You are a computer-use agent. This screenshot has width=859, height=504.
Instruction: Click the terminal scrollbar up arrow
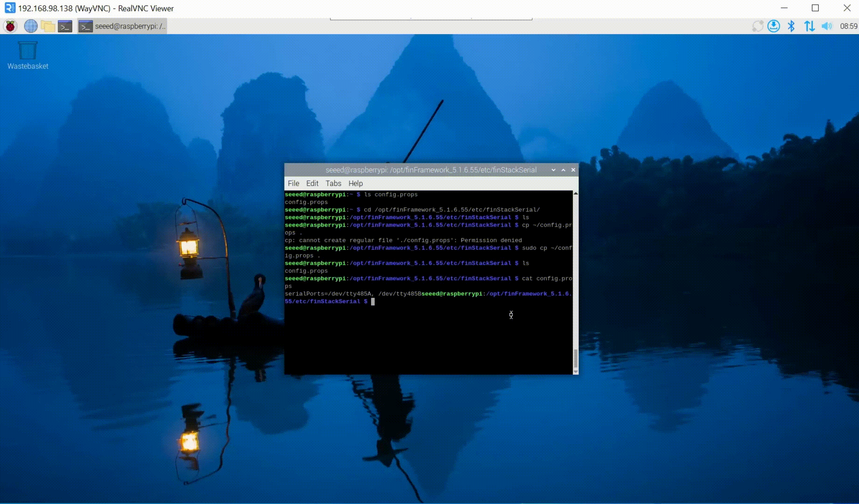(576, 194)
